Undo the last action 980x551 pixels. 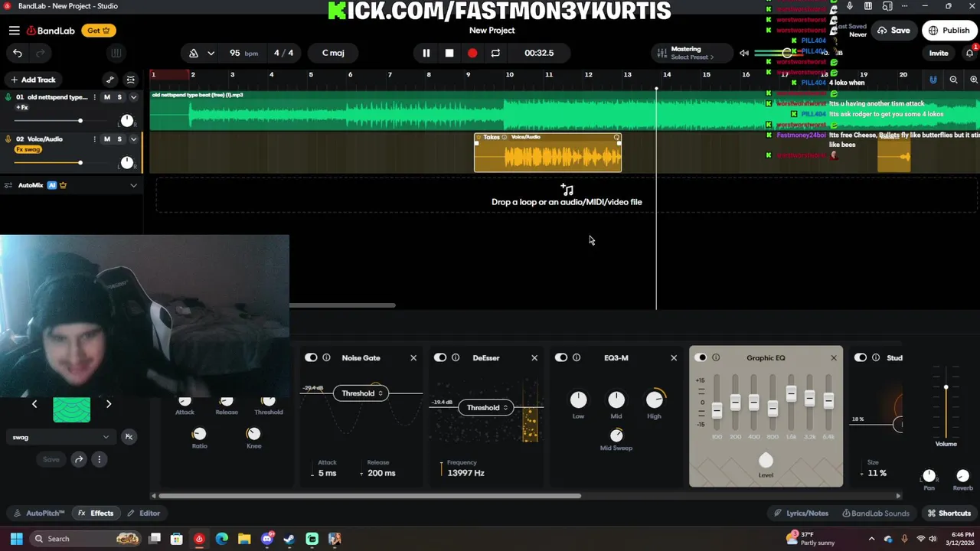coord(18,53)
